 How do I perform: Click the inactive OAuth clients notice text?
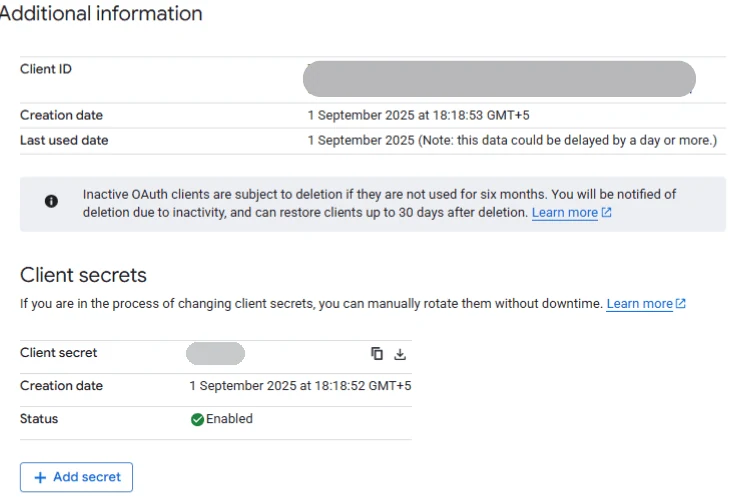click(x=379, y=204)
